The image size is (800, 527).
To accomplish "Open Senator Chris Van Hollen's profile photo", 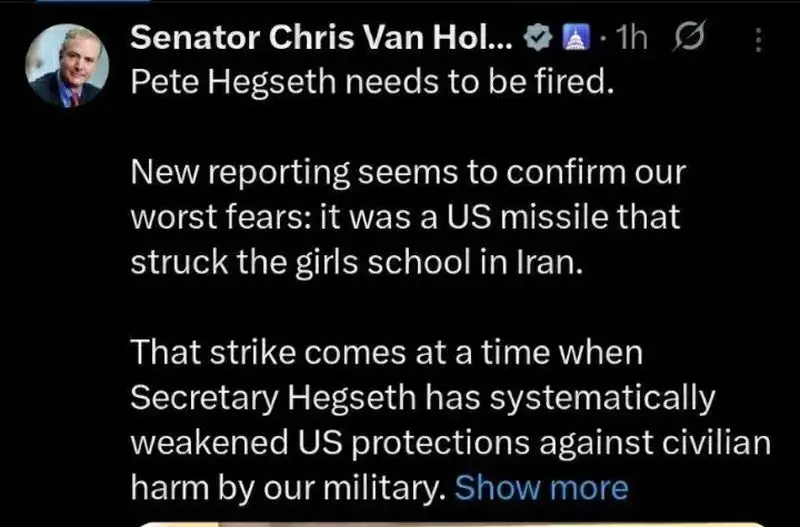I will click(x=68, y=67).
